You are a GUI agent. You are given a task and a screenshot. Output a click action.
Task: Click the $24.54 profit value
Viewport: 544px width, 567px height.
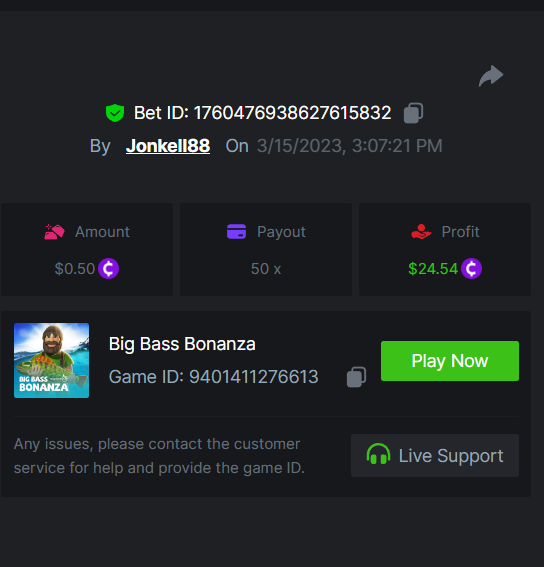[433, 269]
